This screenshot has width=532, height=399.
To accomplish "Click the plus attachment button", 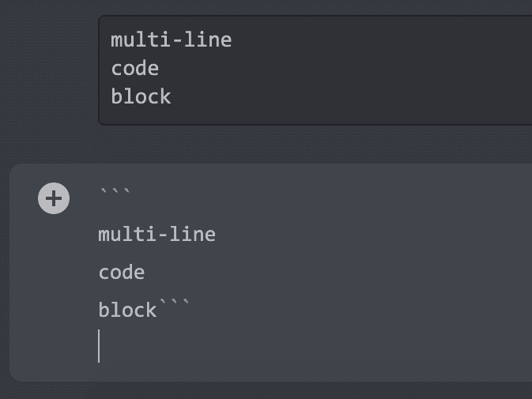I will point(54,198).
